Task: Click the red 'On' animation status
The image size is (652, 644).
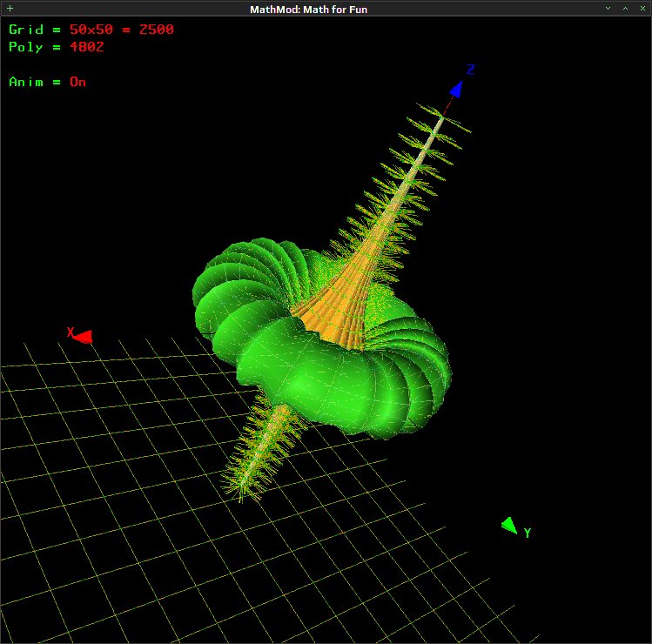Action: [x=77, y=82]
